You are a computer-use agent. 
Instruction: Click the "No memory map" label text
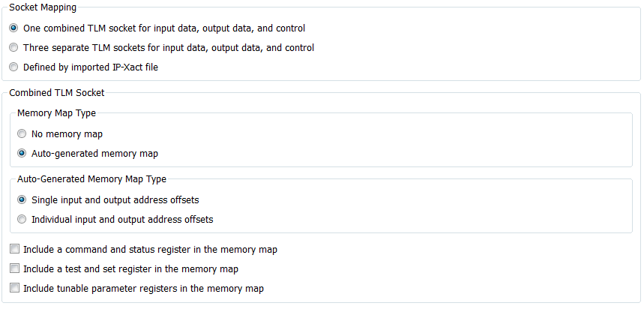[67, 134]
